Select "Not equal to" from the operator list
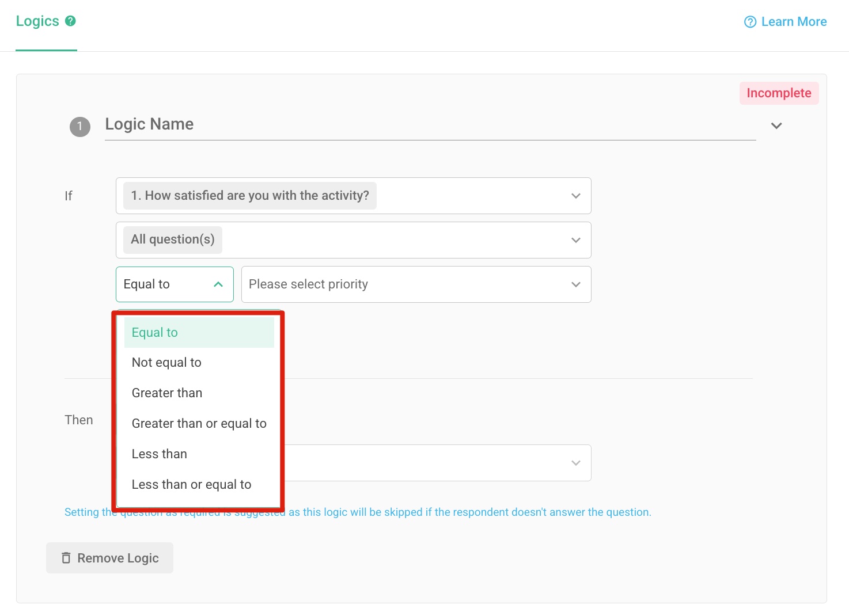This screenshot has height=616, width=849. pyautogui.click(x=166, y=362)
